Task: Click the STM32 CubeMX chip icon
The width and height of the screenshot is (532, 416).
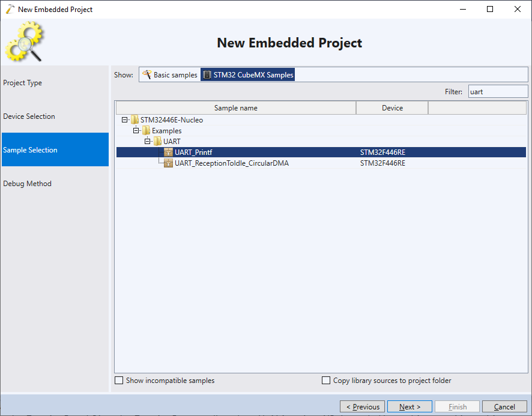Action: 207,74
